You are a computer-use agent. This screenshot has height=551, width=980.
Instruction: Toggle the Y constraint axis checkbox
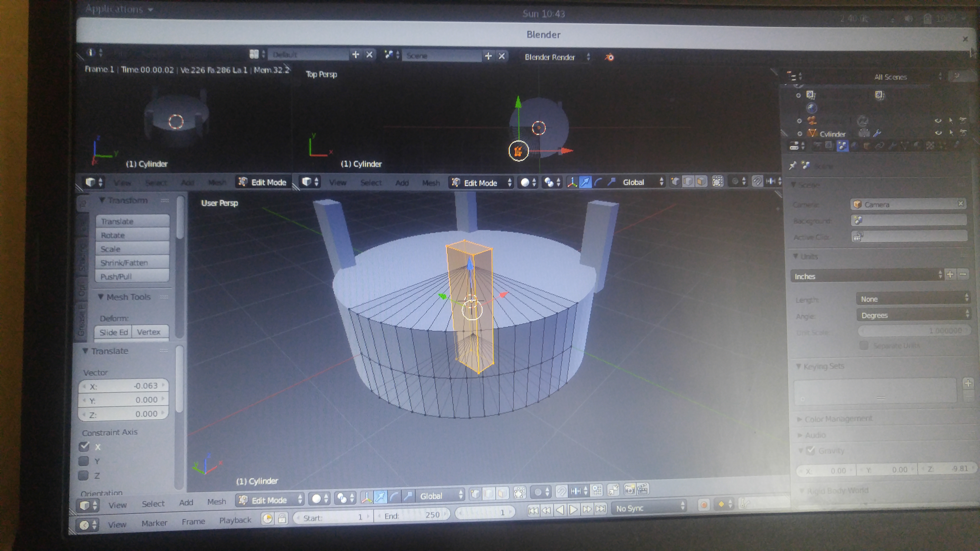83,461
